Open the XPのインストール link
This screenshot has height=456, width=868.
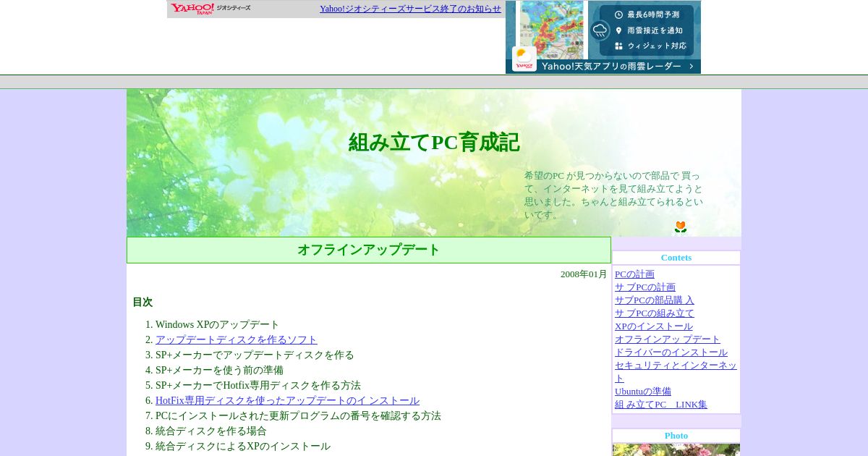click(654, 326)
